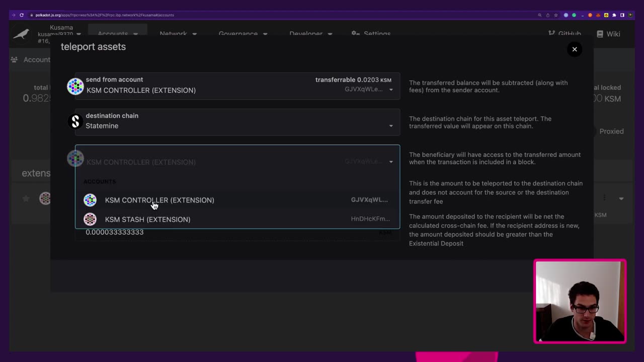Open the browser Extensions puzzle icon

[x=614, y=15]
